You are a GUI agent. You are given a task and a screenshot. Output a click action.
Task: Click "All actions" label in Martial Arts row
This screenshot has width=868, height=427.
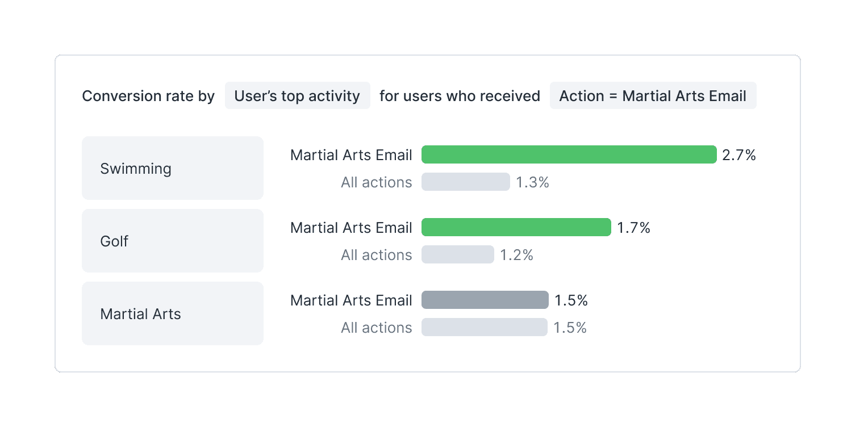(x=376, y=328)
